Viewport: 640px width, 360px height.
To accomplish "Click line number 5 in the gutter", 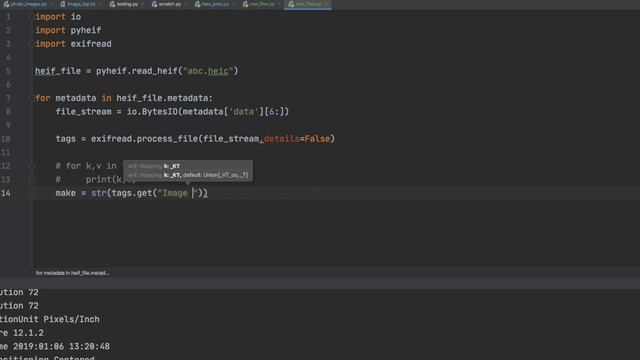I will 8,71.
